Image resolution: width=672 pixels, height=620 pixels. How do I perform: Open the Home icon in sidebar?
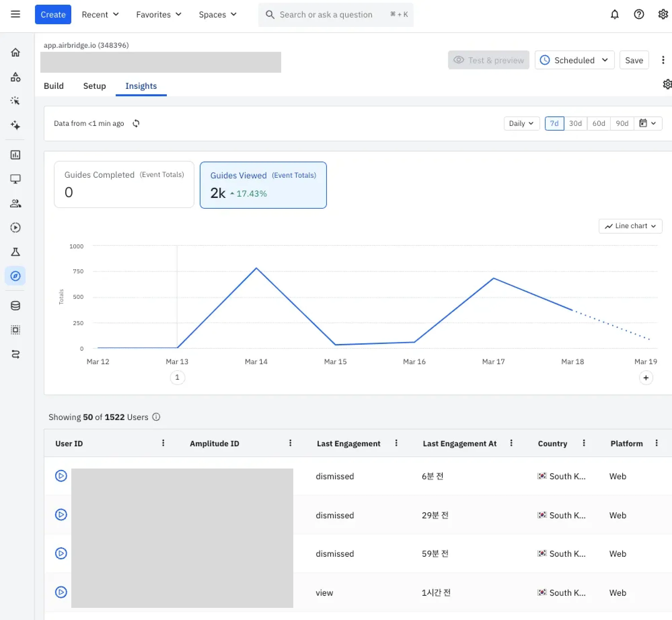(15, 53)
